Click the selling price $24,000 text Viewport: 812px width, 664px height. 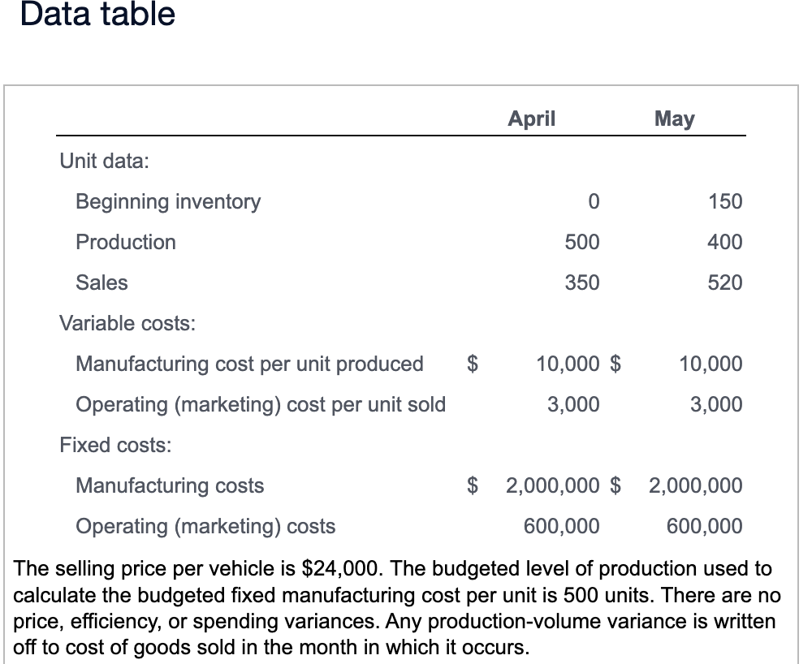coord(342,569)
